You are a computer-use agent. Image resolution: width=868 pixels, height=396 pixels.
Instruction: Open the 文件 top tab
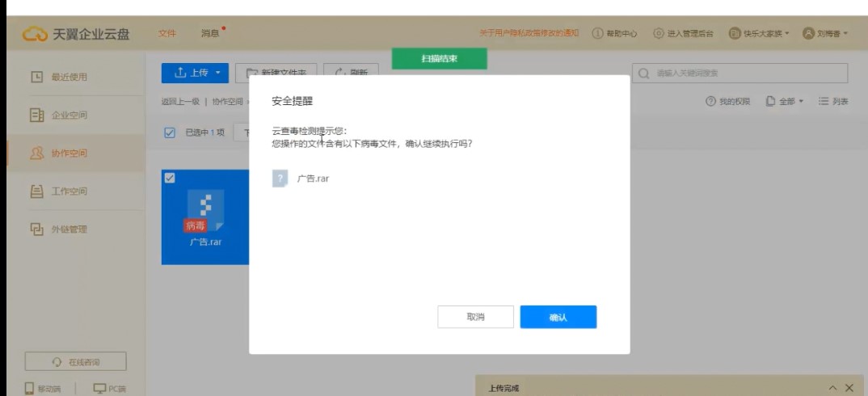coord(167,34)
